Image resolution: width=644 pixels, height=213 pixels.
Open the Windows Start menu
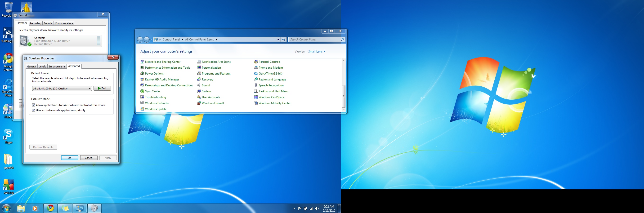pos(6,208)
